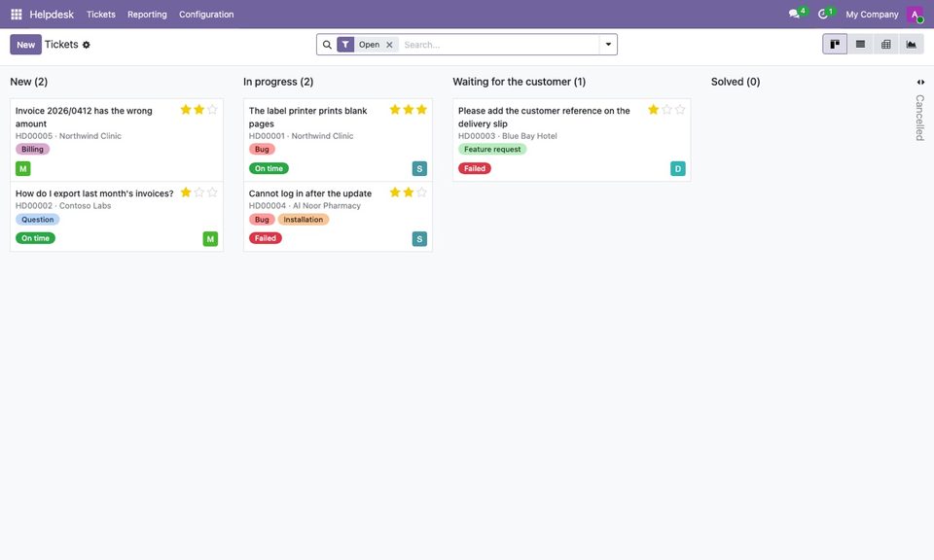Open the Reporting menu
Screen dimensions: 934x560
[147, 15]
